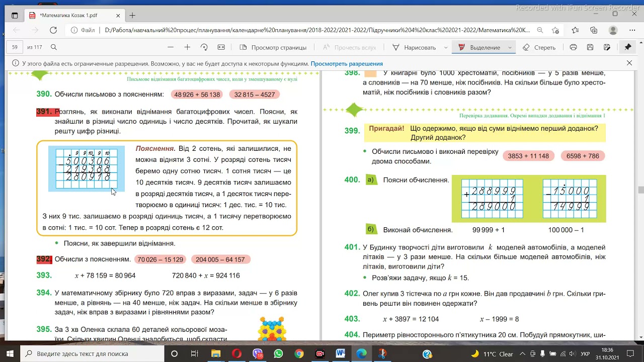The height and width of the screenshot is (362, 644).
Task: Open the Просмотреть разрешения link
Action: (347, 64)
